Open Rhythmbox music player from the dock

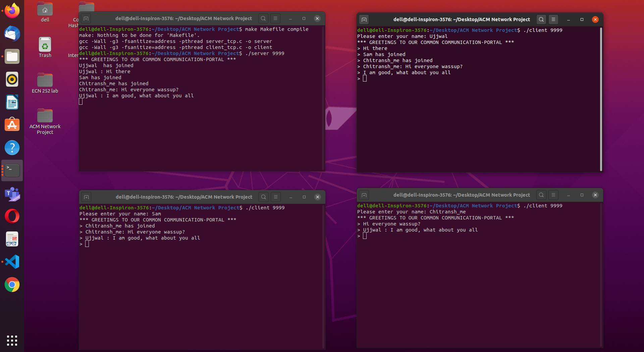pos(12,79)
